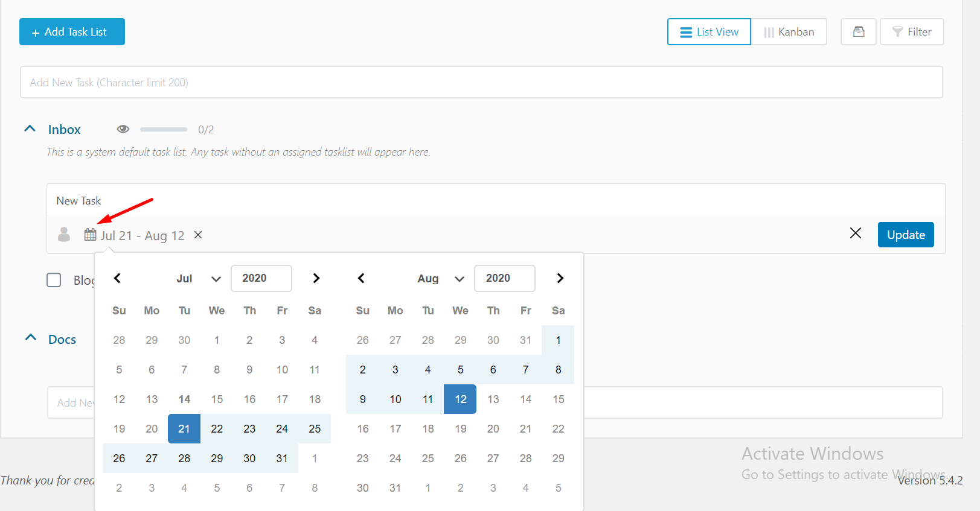Open the Inbox list title link
This screenshot has width=980, height=511.
[64, 130]
